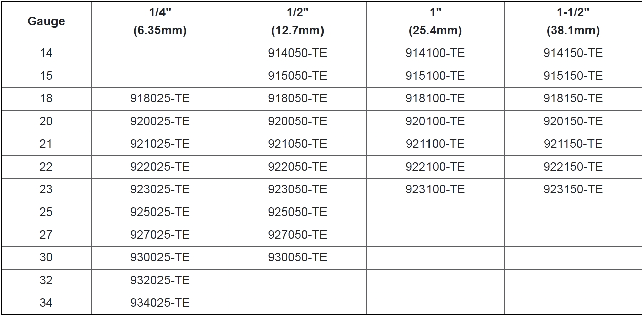Click part number 918025-TE

pyautogui.click(x=160, y=98)
